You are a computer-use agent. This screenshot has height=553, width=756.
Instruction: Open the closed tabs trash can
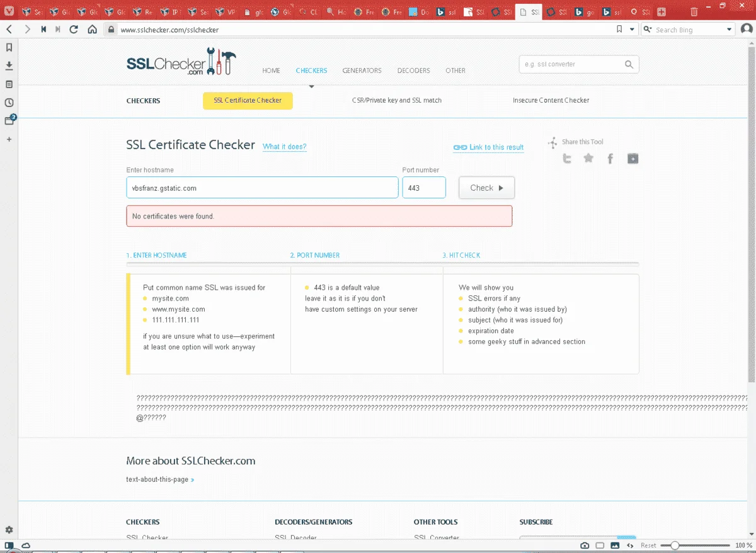coord(694,11)
